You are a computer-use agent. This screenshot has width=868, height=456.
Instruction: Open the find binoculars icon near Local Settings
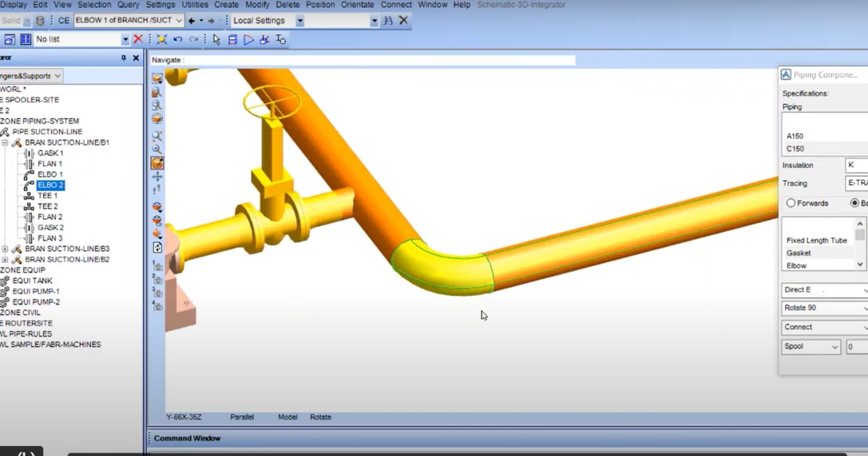(387, 21)
